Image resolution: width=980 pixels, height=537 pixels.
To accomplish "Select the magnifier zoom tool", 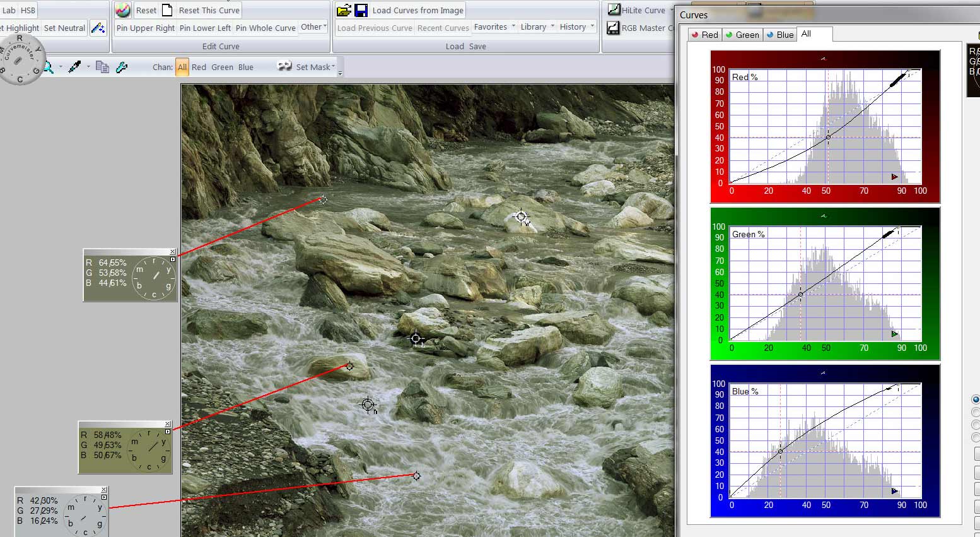I will (x=49, y=67).
